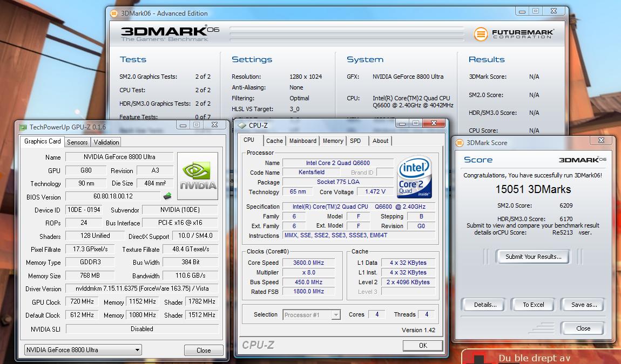Click the Bus Interface PCI-E x16 field

tap(180, 223)
